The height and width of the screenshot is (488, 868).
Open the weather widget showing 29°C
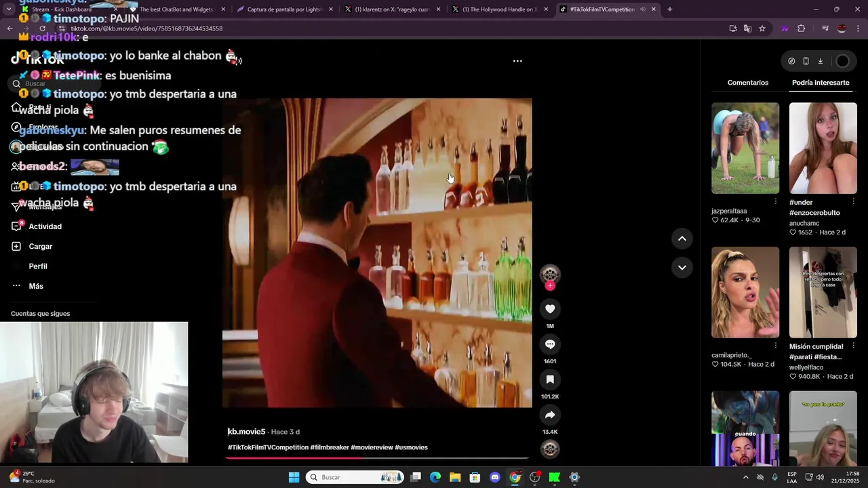(x=31, y=477)
